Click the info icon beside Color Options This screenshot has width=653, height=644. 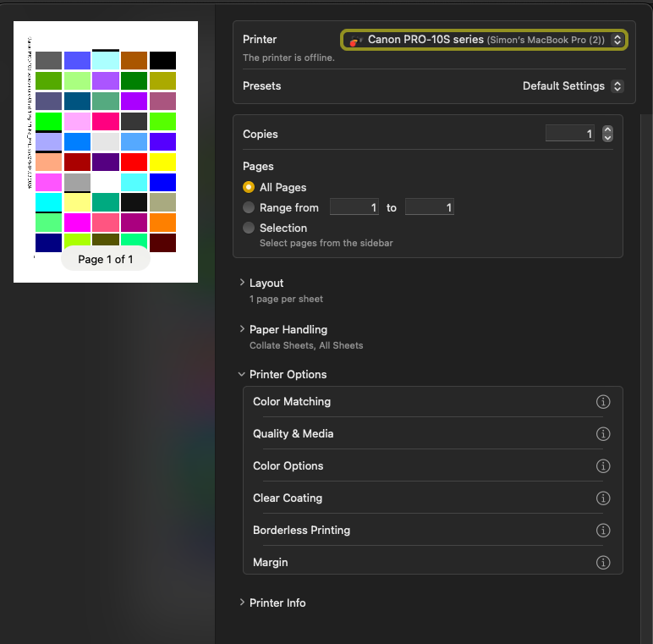tap(603, 466)
